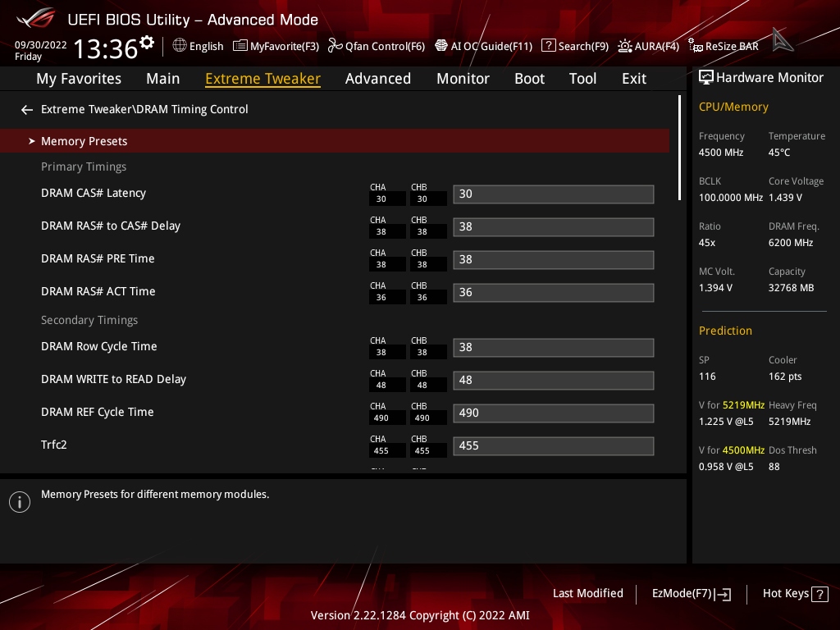Click the breadcrumb Extreme Tweaker\DRAM Timing Control

click(144, 109)
